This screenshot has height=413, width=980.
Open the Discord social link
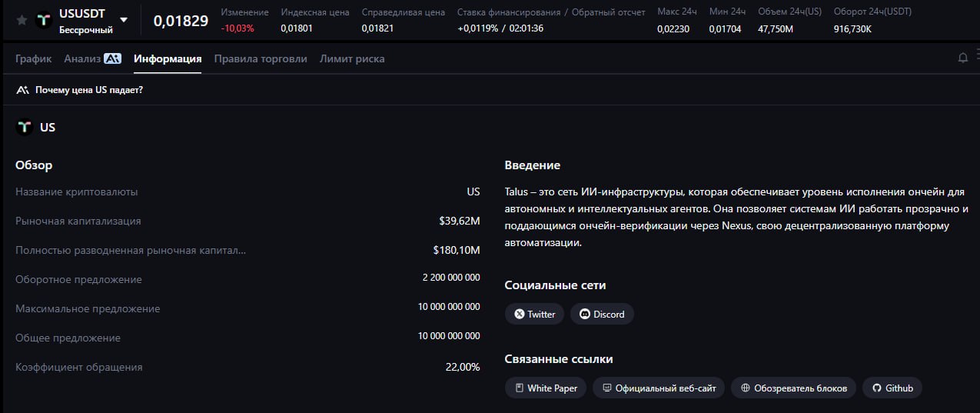pyautogui.click(x=602, y=314)
